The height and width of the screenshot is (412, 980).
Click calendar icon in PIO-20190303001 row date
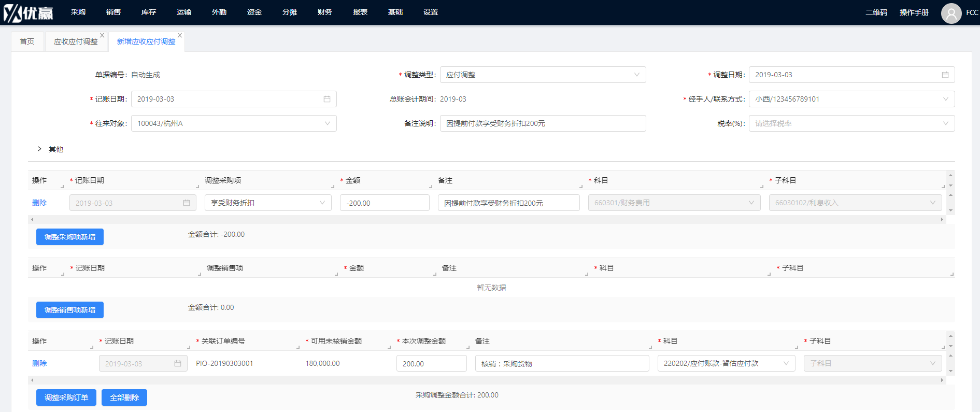(x=178, y=363)
